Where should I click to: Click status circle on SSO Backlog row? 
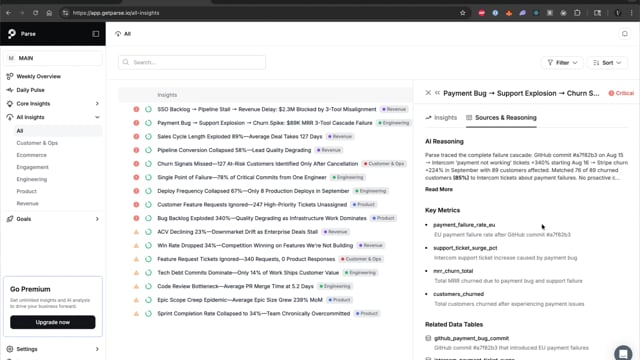tap(149, 109)
